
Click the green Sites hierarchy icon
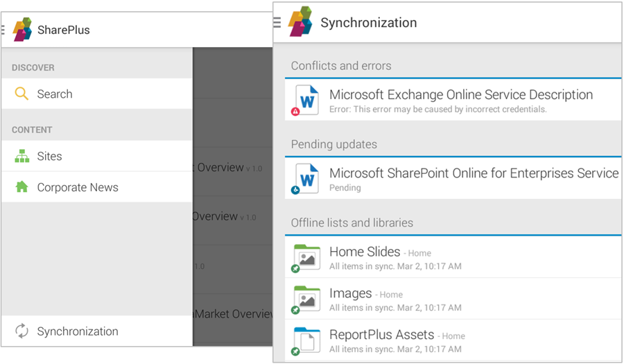coord(22,157)
